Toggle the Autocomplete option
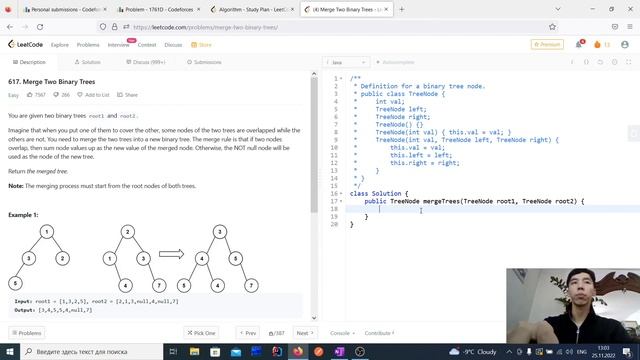640x360 pixels. tap(395, 62)
